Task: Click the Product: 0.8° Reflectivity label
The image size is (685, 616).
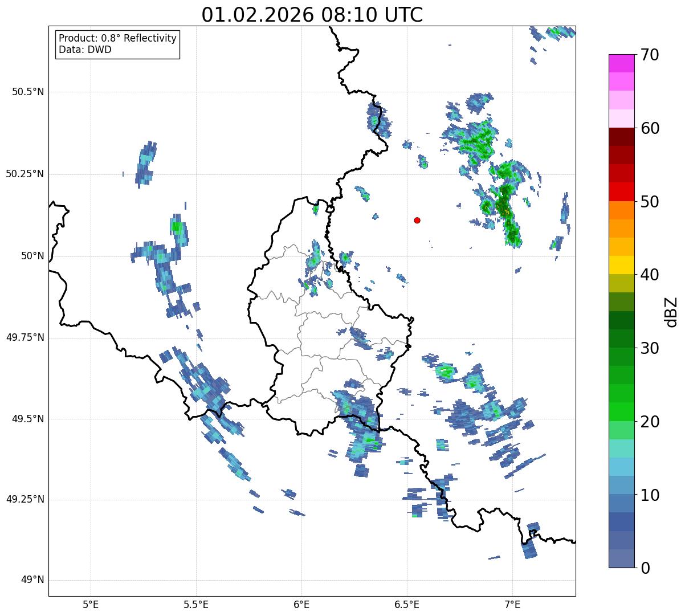Action: coord(118,38)
